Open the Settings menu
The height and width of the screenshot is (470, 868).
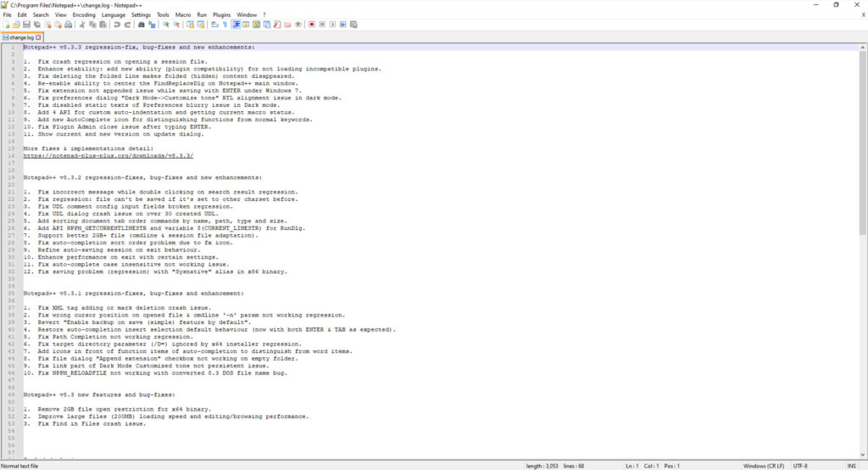[142, 15]
